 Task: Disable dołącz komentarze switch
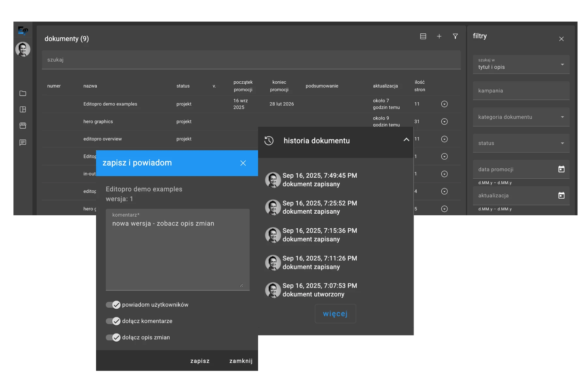[x=113, y=321]
